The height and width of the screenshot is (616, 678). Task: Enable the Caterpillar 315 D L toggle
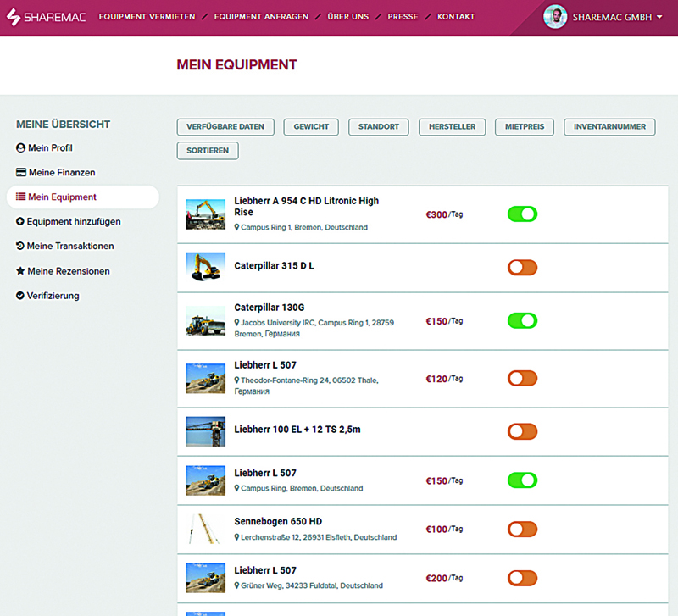pyautogui.click(x=522, y=268)
